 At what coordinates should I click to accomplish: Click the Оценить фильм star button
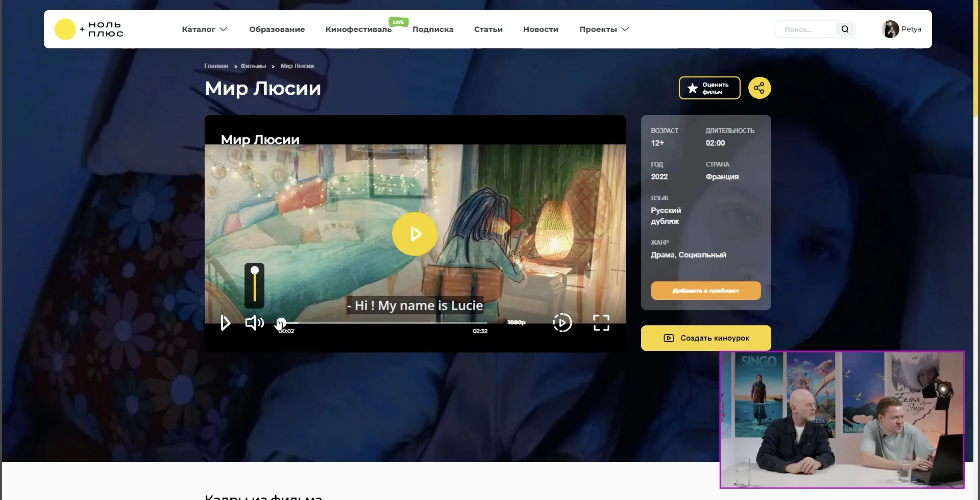[x=709, y=88]
